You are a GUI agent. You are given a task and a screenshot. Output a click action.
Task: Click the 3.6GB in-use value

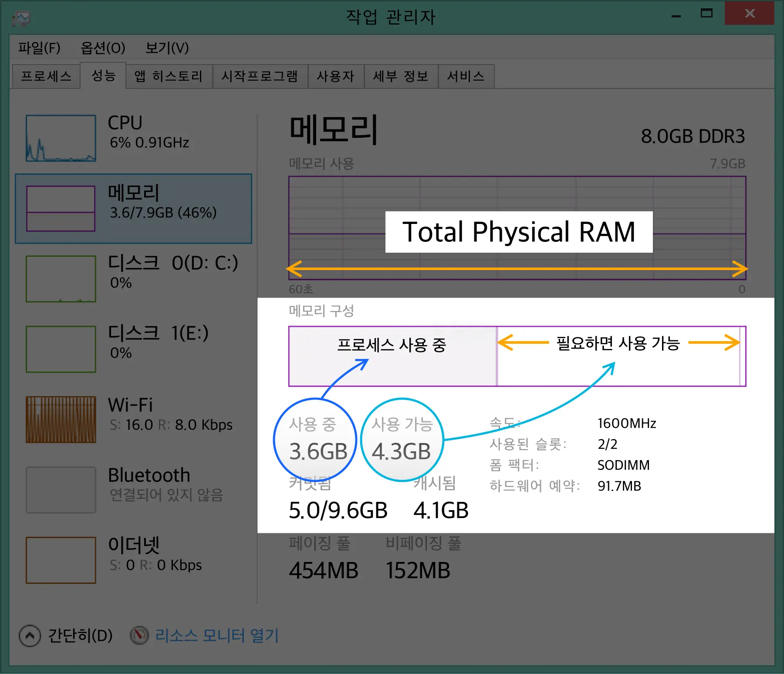click(318, 451)
